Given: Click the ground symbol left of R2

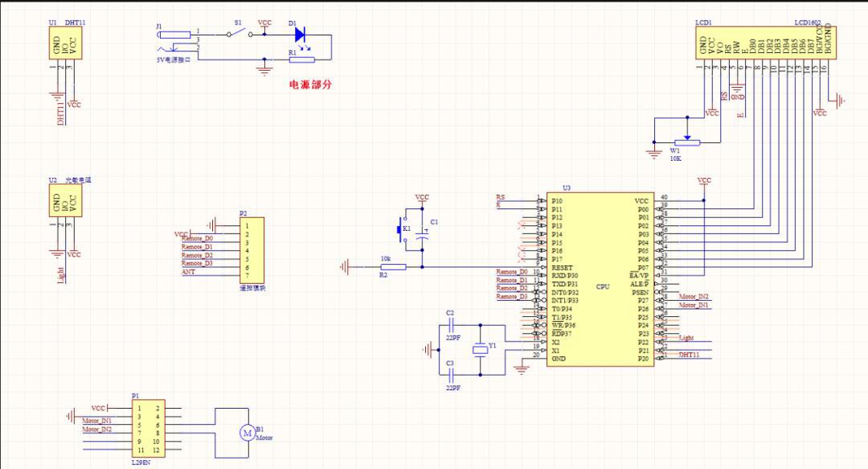Looking at the screenshot, I should (344, 267).
